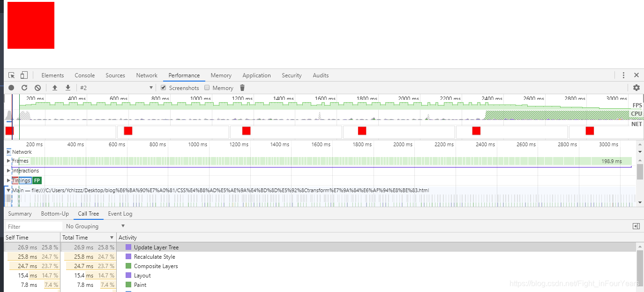Activate the inspect element picker icon
Image resolution: width=644 pixels, height=292 pixels.
(x=12, y=75)
